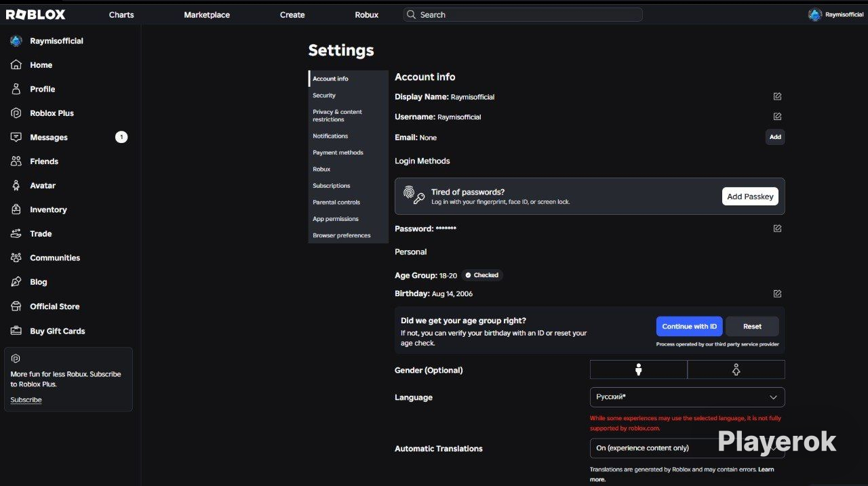The image size is (868, 486).
Task: Click the Home icon in sidebar
Action: coord(16,65)
